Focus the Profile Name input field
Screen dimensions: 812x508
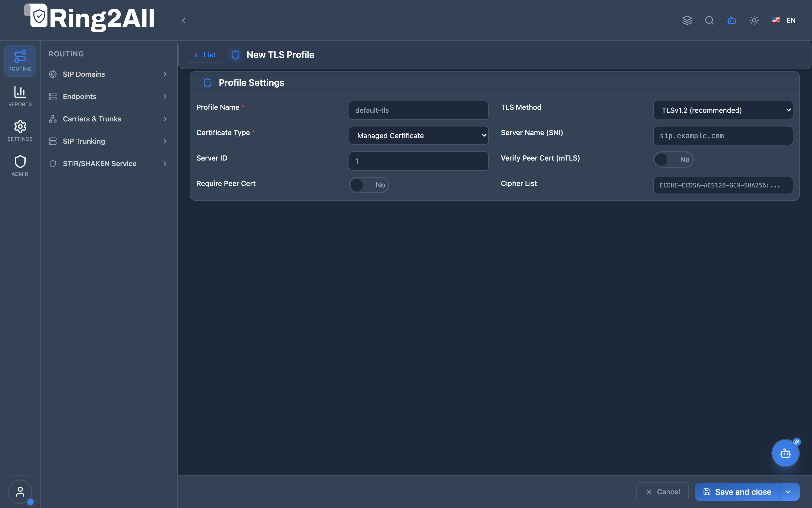pyautogui.click(x=418, y=110)
